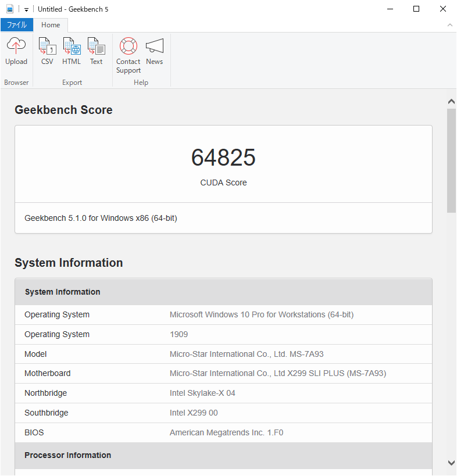
Task: Click the Geekbench app icon in title bar
Action: [x=10, y=9]
